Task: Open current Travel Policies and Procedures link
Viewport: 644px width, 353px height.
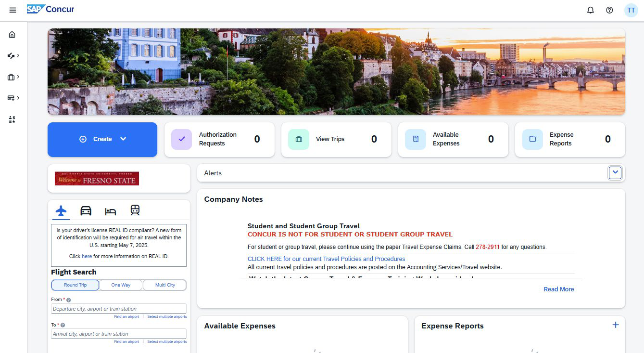Action: coord(327,259)
